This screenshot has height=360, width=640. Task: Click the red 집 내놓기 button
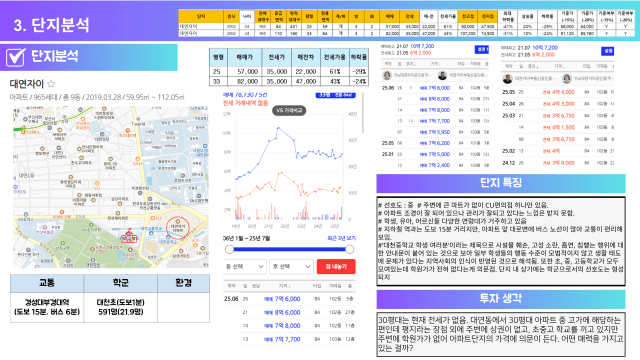point(336,267)
